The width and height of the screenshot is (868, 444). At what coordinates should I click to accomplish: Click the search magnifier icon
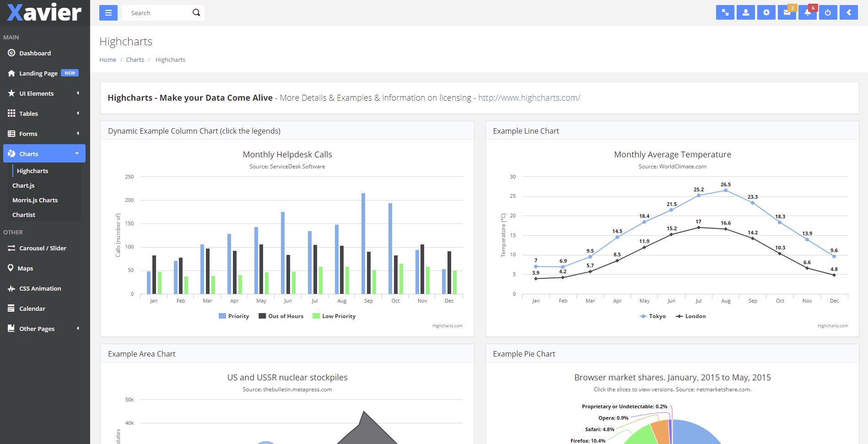click(196, 13)
